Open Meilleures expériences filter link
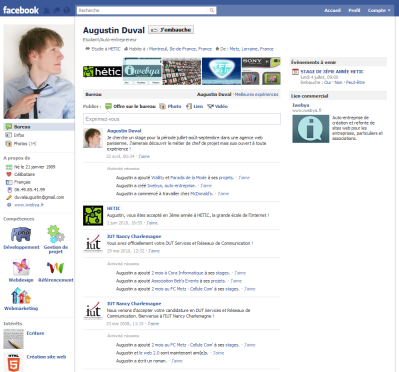This screenshot has height=372, width=399. [256, 95]
